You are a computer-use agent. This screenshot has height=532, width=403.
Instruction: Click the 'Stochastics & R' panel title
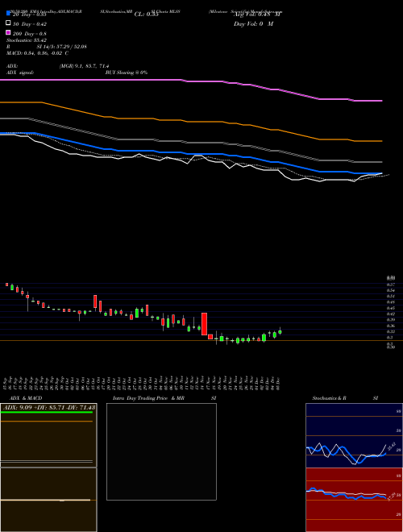[x=329, y=398]
